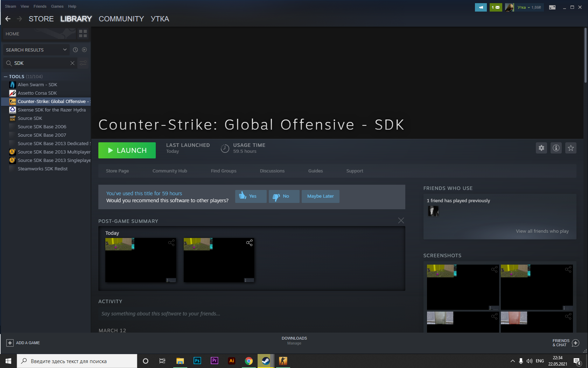Switch to collections grid view icon
The width and height of the screenshot is (588, 368).
tap(83, 34)
